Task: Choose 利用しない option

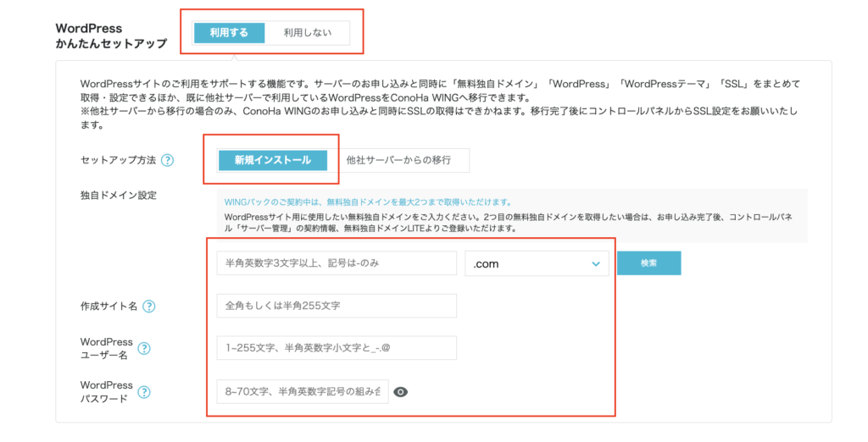Action: (x=307, y=33)
